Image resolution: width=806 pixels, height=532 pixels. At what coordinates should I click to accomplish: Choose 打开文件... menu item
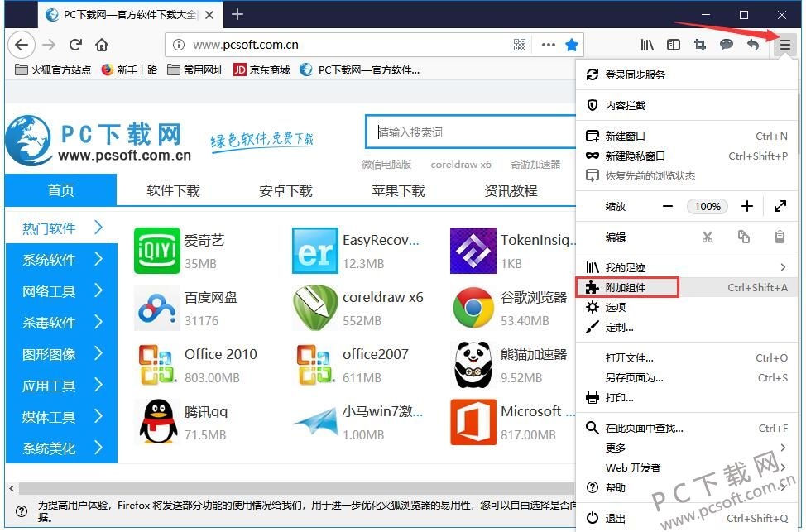point(687,357)
